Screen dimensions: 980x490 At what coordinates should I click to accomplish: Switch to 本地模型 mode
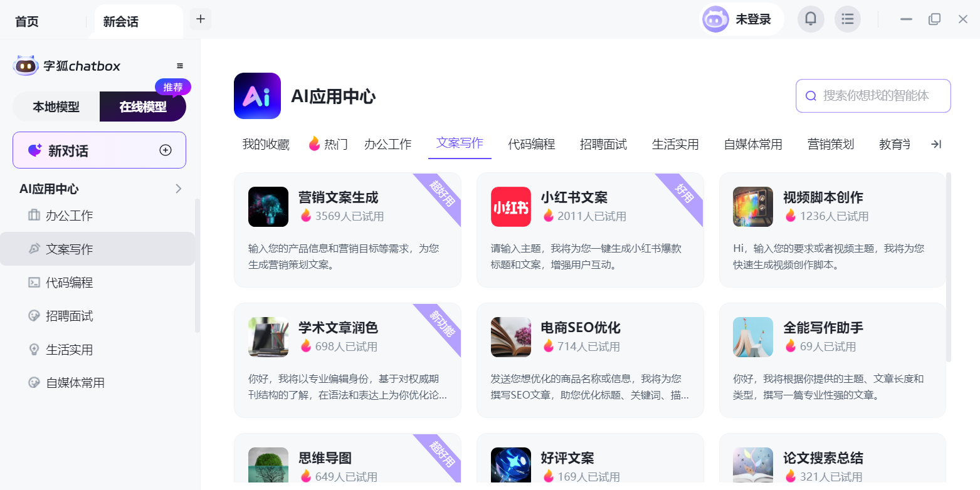[56, 107]
